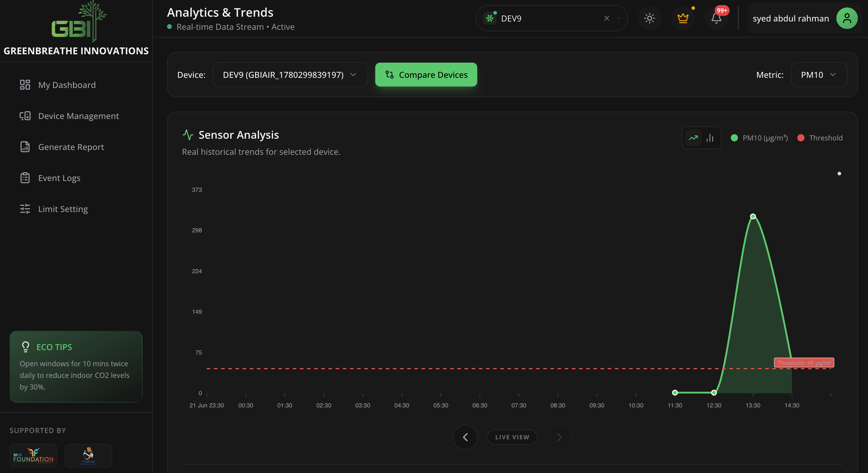The image size is (868, 473).
Task: Click the LIVE VIEW button
Action: pos(512,437)
